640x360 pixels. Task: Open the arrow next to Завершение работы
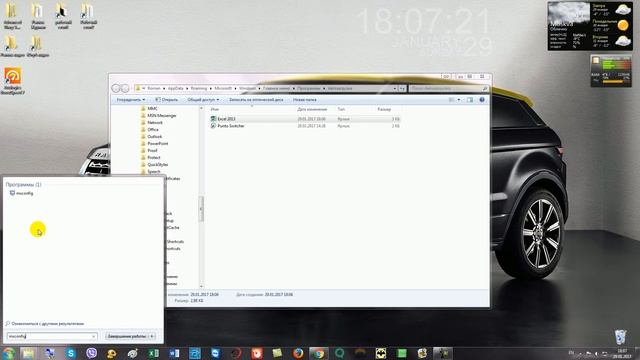tap(152, 336)
